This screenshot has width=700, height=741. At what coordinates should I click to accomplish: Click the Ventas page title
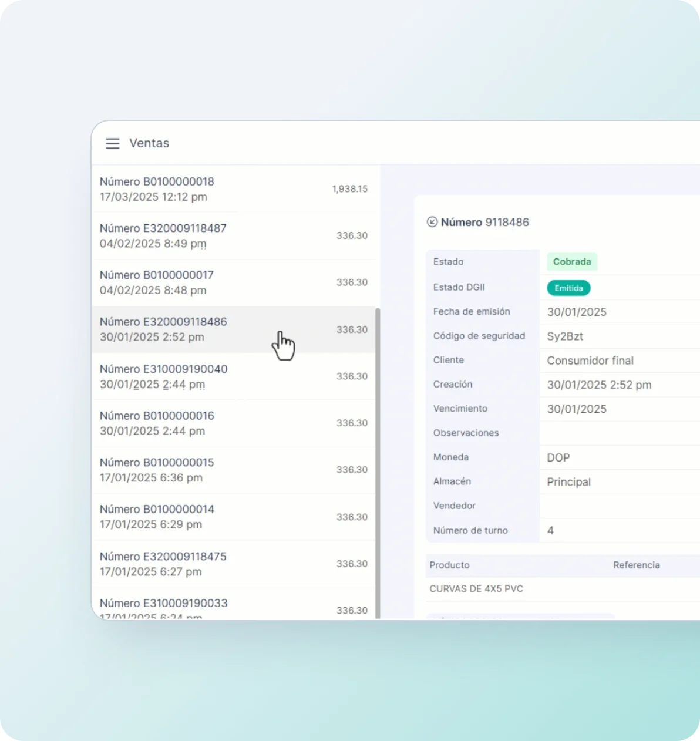pyautogui.click(x=149, y=143)
